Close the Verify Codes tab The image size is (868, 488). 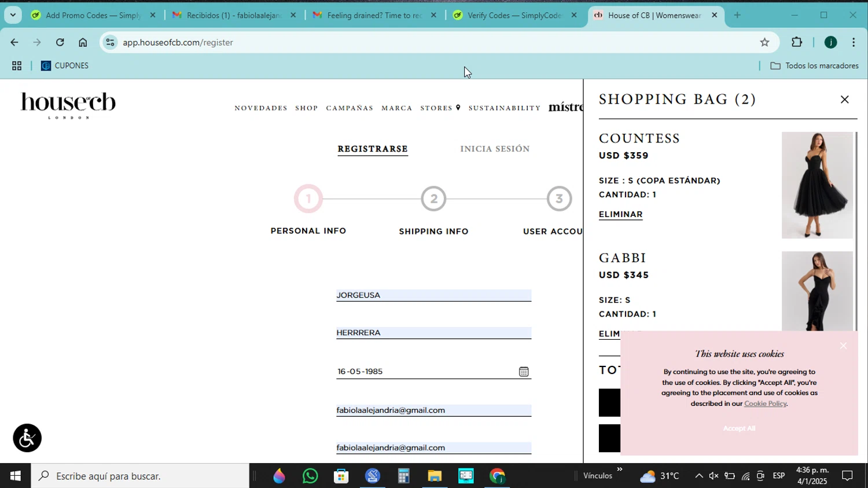(574, 15)
